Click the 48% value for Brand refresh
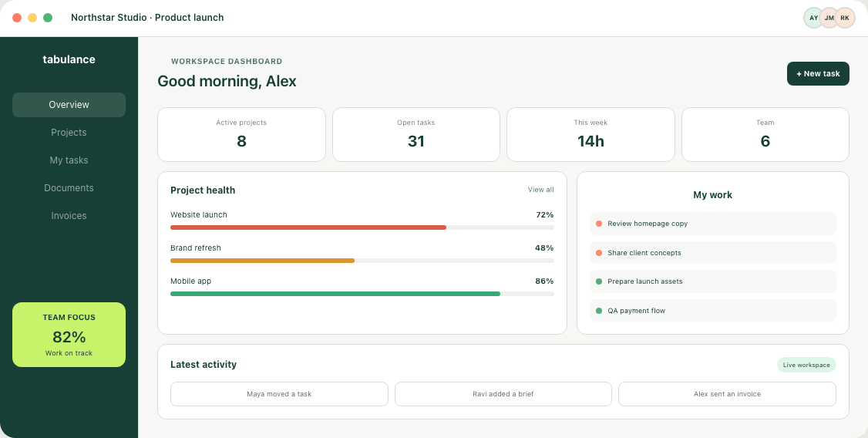 (544, 248)
